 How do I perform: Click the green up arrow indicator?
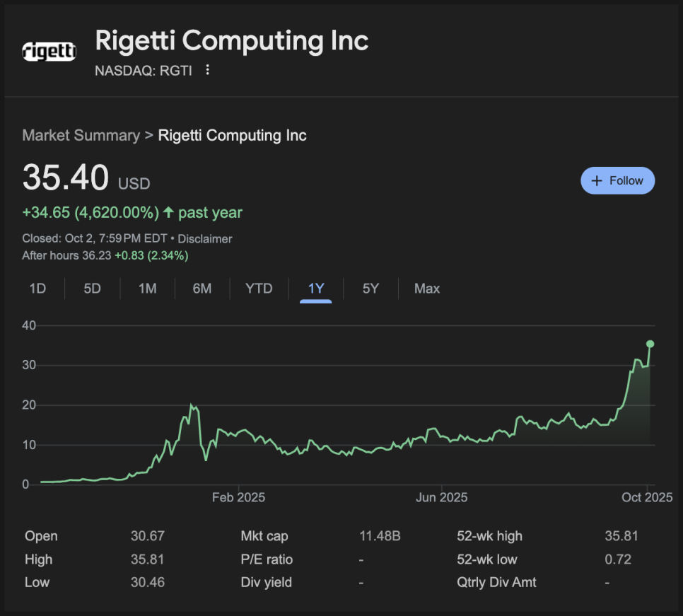168,212
